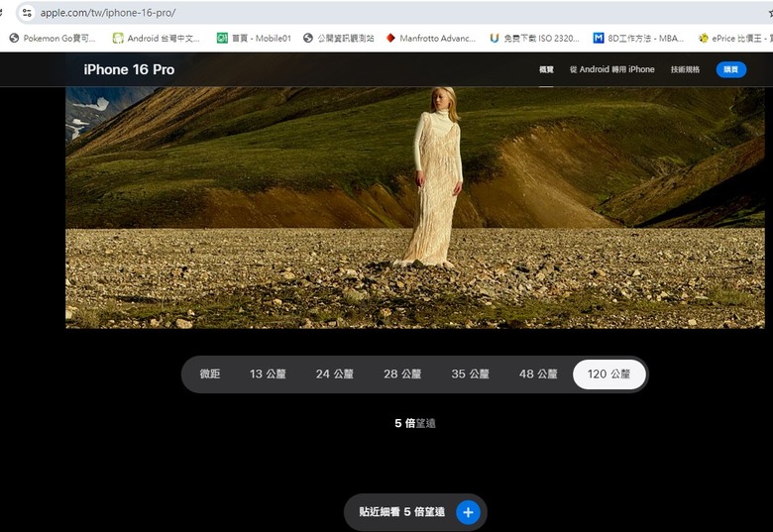Open 從 Android 轉用 iPhone page
773x532 pixels.
(x=611, y=69)
